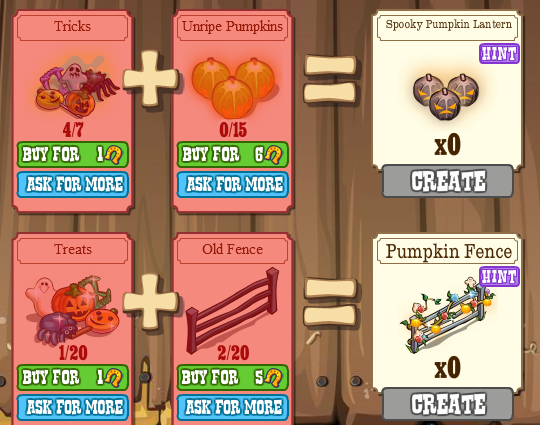Image resolution: width=540 pixels, height=425 pixels.
Task: Click the Old Fence icon
Action: click(x=232, y=311)
